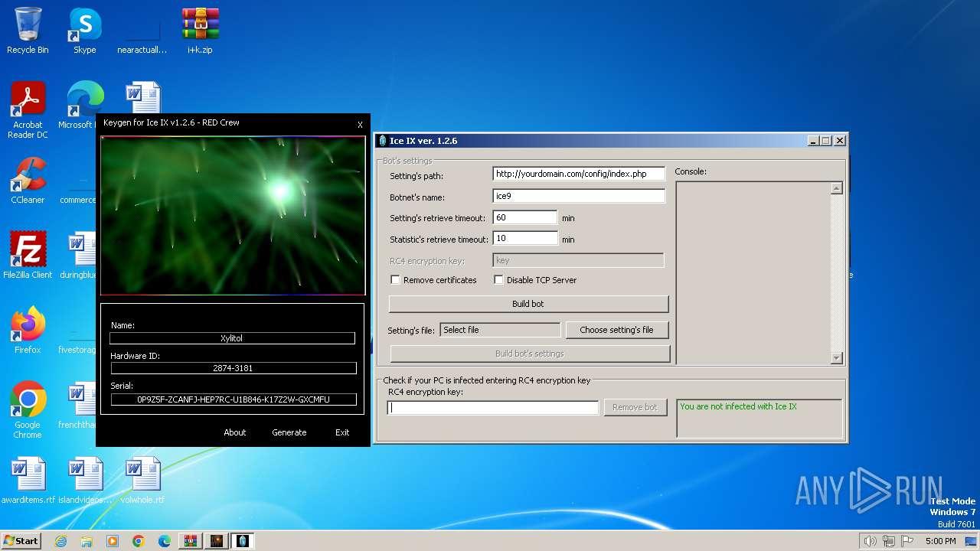Select the awarditems.rtf document icon

pos(28,481)
